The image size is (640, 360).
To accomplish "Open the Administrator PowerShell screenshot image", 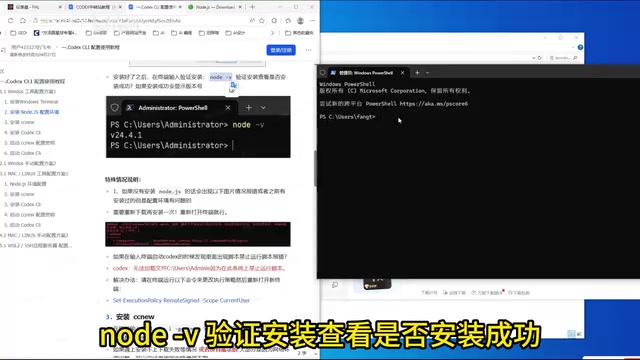I will pyautogui.click(x=198, y=127).
